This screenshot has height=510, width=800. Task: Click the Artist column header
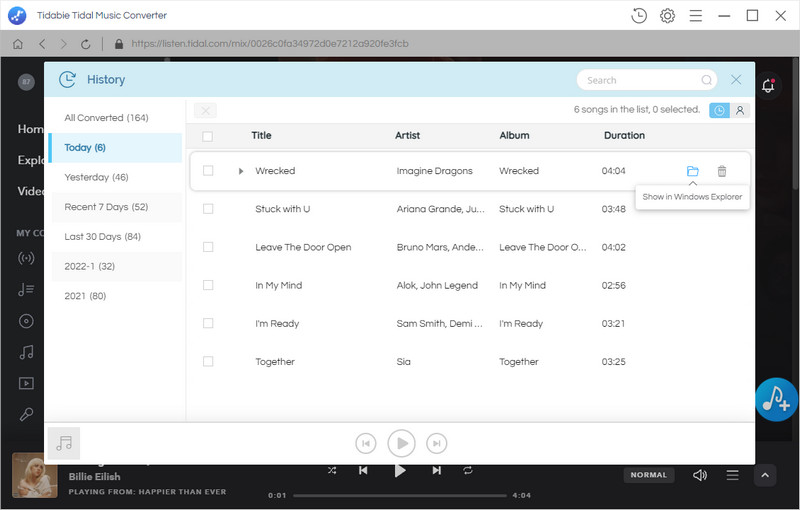tap(407, 136)
